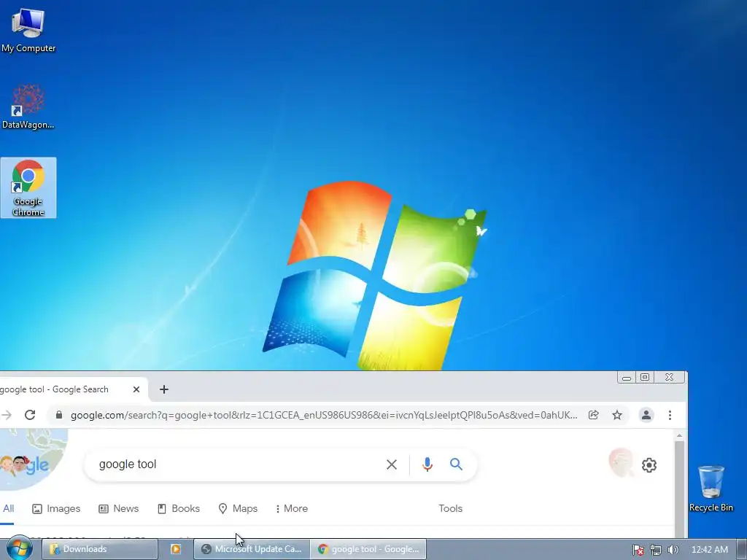Select the DataWagon desktop shortcut
This screenshot has width=747, height=560.
click(28, 106)
